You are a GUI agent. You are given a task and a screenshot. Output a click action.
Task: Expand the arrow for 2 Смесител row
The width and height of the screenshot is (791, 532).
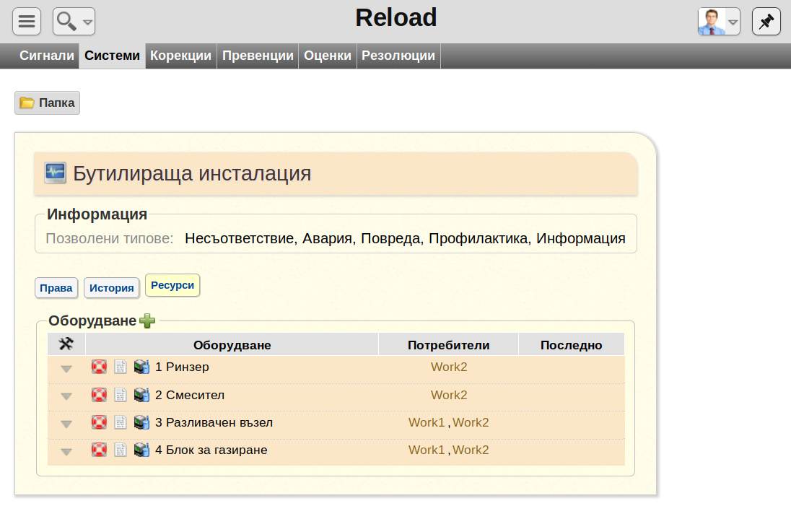click(x=66, y=397)
